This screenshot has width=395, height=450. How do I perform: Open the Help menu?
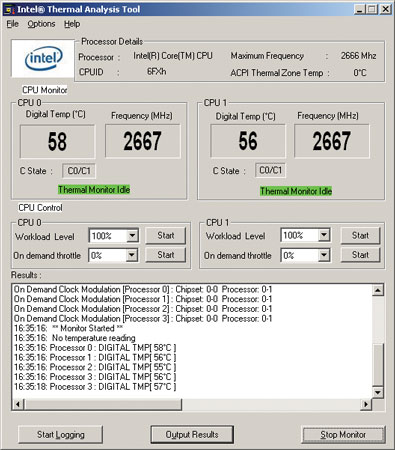click(x=72, y=24)
